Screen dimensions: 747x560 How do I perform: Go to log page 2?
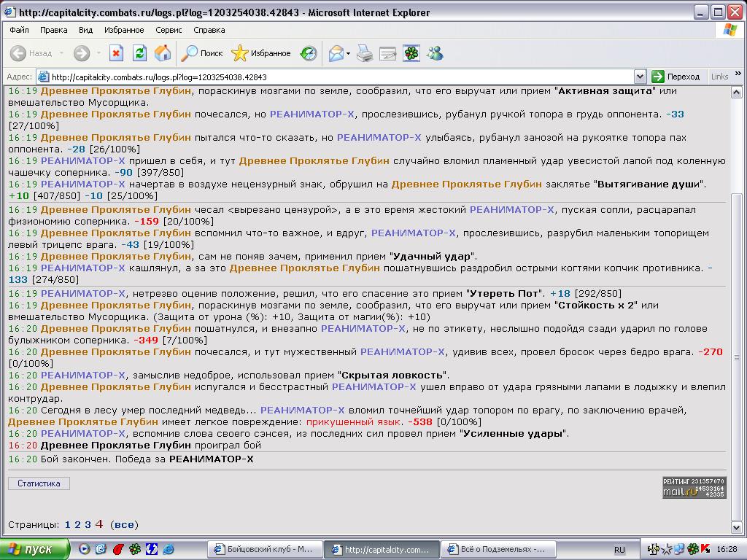[77, 525]
